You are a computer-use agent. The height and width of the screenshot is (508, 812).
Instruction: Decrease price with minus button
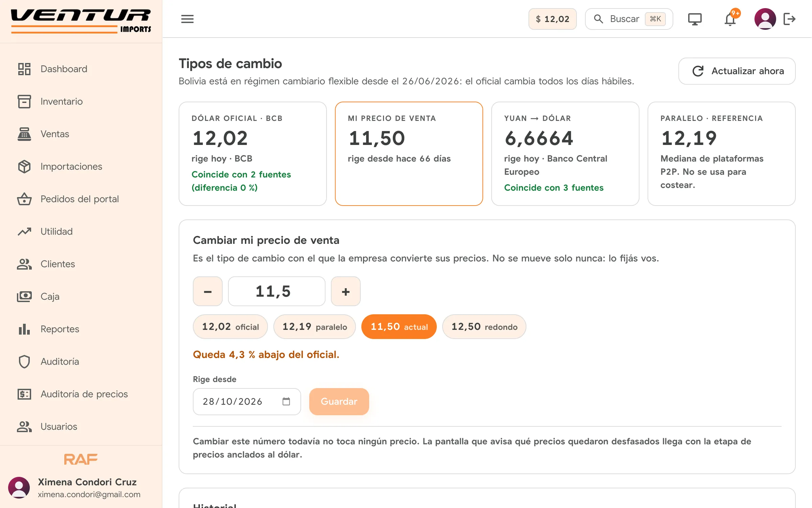[x=208, y=292]
